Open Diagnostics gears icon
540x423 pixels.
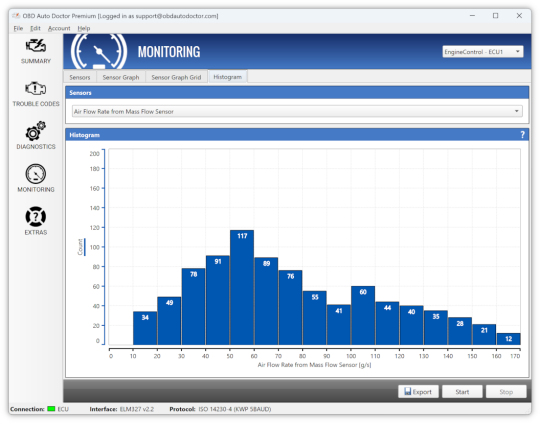pyautogui.click(x=35, y=131)
